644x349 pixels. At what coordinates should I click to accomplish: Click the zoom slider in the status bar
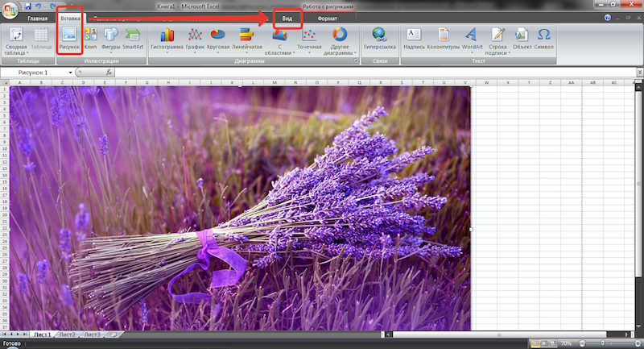(601, 343)
